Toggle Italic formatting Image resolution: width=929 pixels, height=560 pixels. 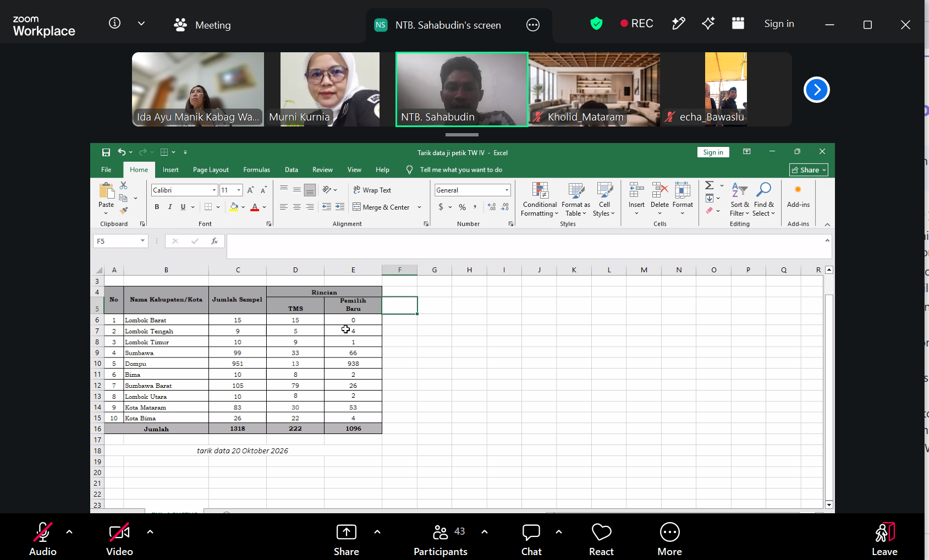coord(170,207)
